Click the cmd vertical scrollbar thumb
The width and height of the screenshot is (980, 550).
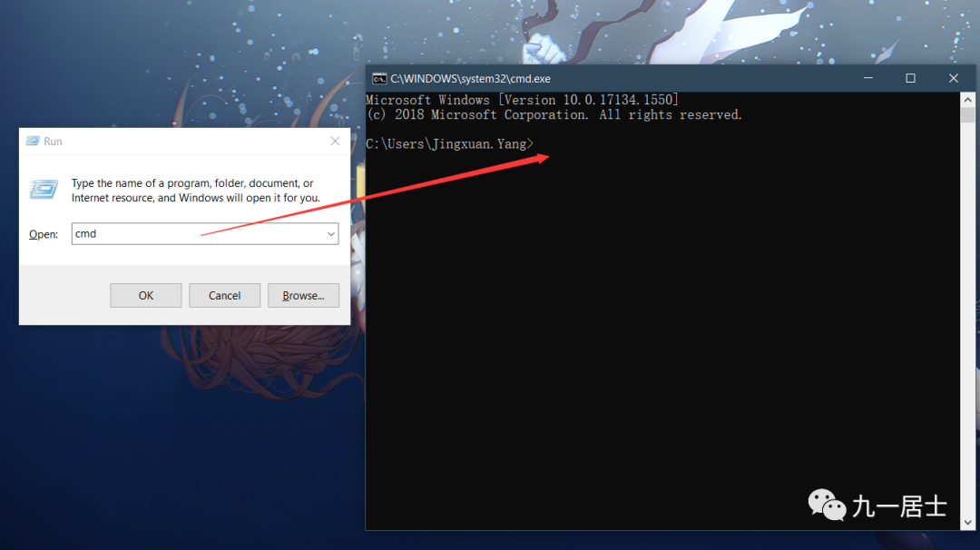click(x=967, y=115)
